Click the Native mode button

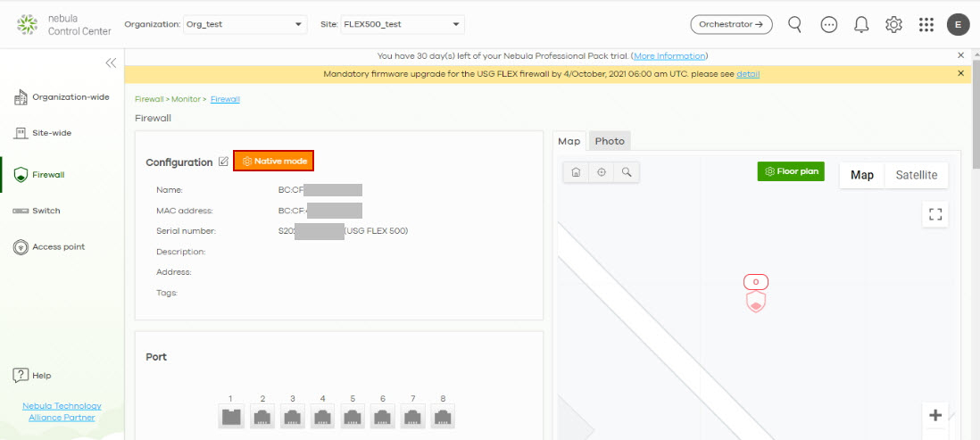point(274,162)
